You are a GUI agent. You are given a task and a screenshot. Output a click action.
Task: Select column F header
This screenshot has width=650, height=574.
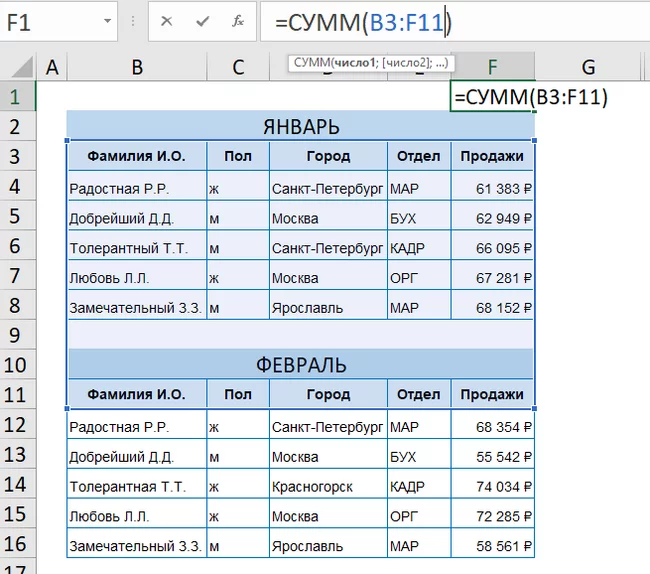click(492, 67)
